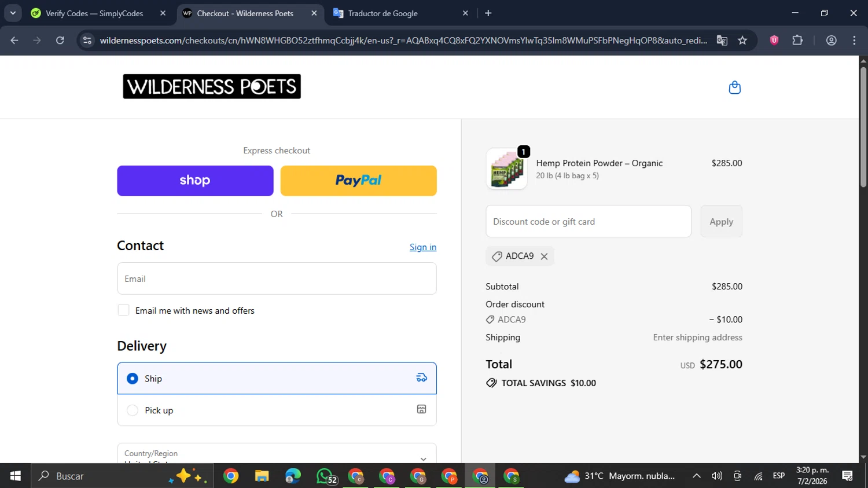Screen dimensions: 868x488
Task: Click the ESP language indicator
Action: coord(779,476)
